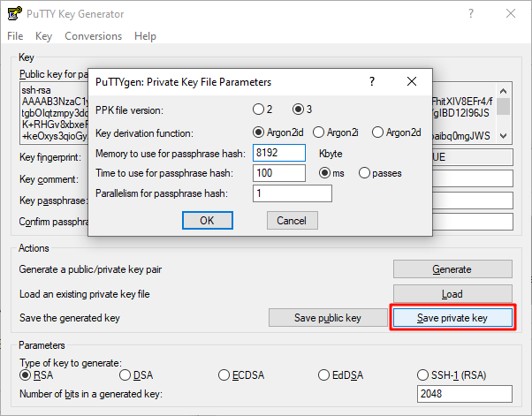Close the Private Key File Parameters dialog

point(412,81)
